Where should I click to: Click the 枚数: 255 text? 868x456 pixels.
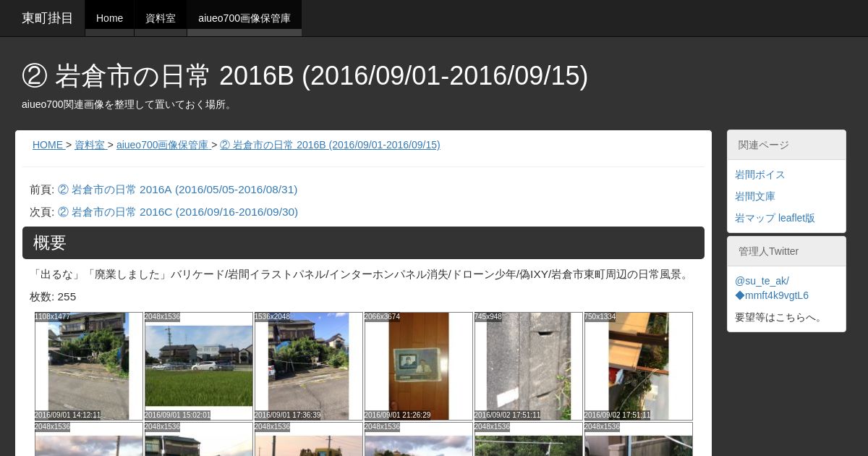point(53,297)
